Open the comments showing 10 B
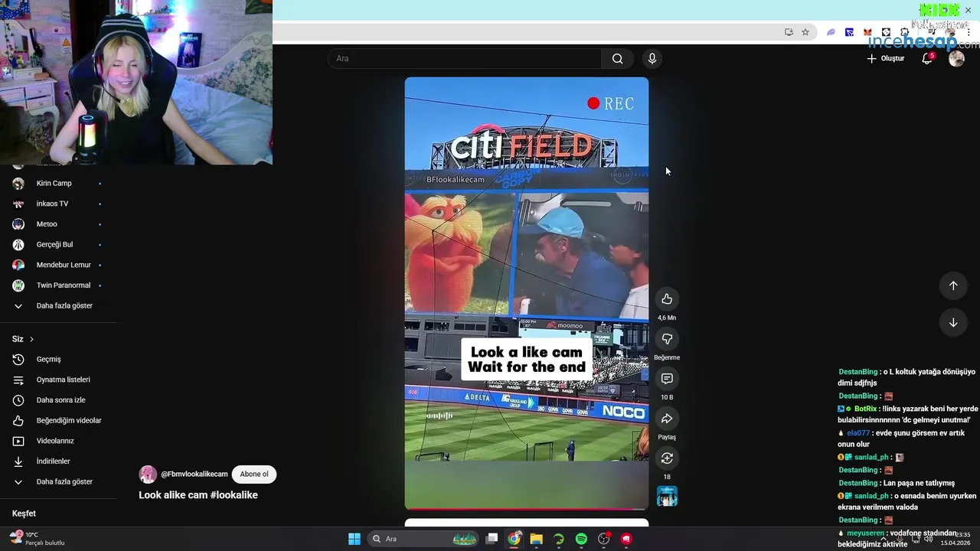Image resolution: width=980 pixels, height=551 pixels. click(x=667, y=379)
